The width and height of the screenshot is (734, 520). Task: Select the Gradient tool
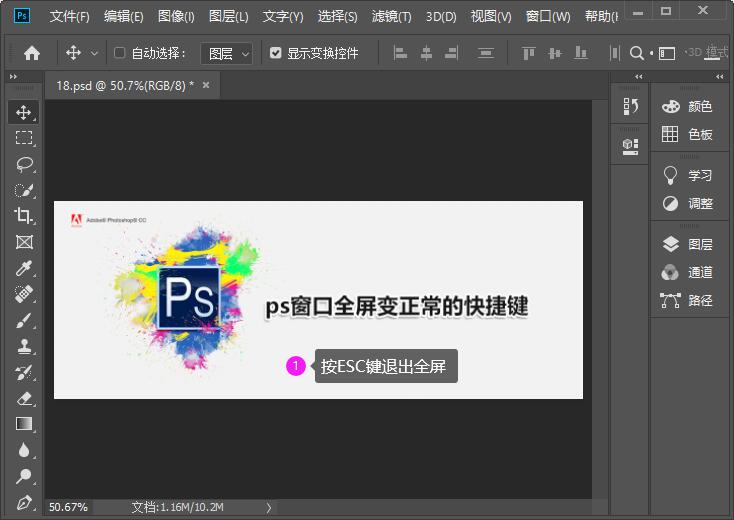[x=24, y=424]
